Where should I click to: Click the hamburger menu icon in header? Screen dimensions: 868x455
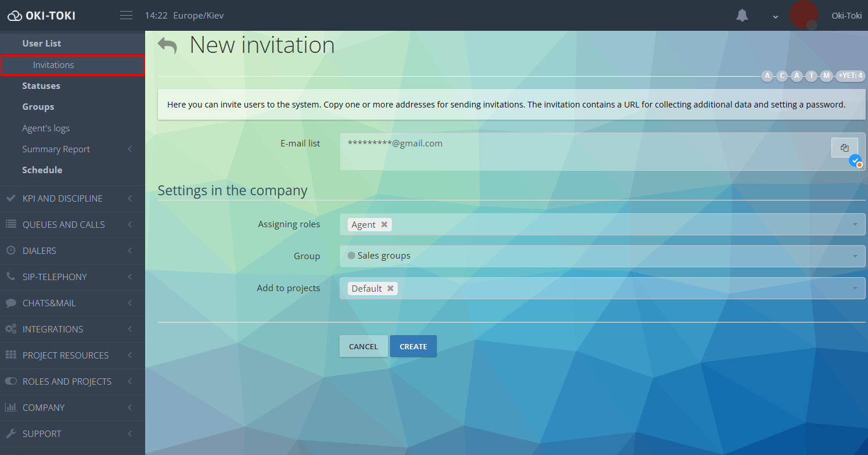click(126, 16)
